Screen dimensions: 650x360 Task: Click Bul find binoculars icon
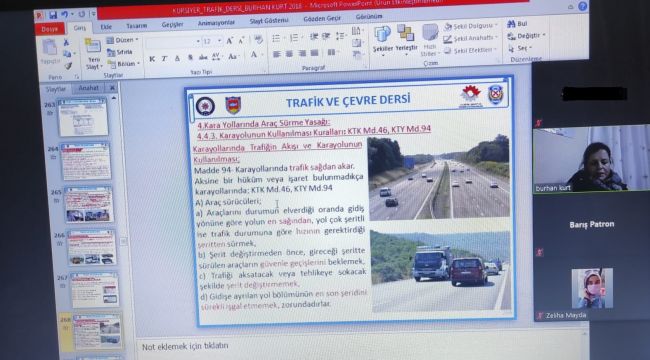[x=517, y=24]
